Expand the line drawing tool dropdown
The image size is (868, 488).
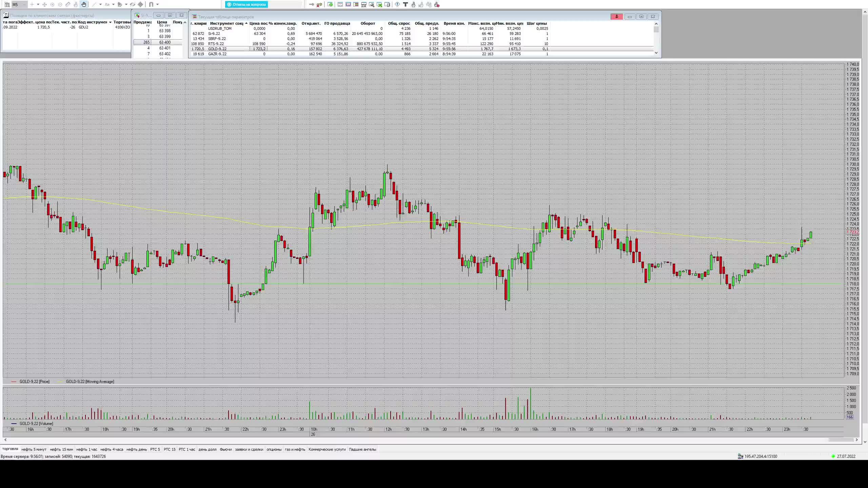click(100, 4)
